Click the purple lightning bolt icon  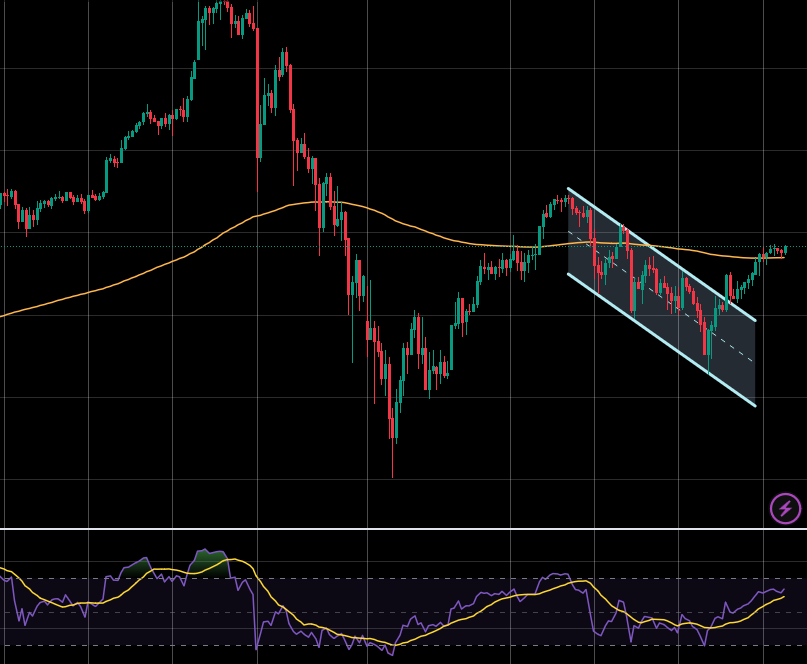pyautogui.click(x=785, y=508)
